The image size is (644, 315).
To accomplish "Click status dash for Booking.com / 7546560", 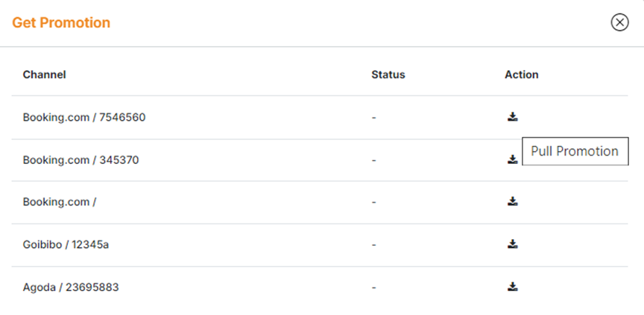I will pos(374,118).
